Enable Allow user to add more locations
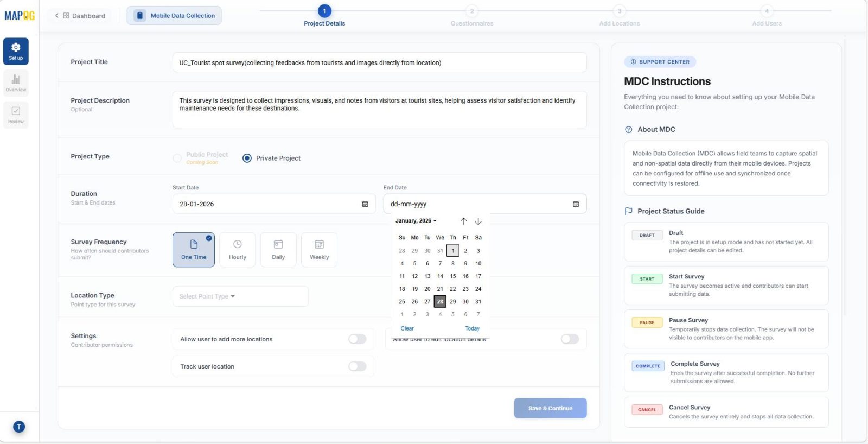 [x=357, y=339]
